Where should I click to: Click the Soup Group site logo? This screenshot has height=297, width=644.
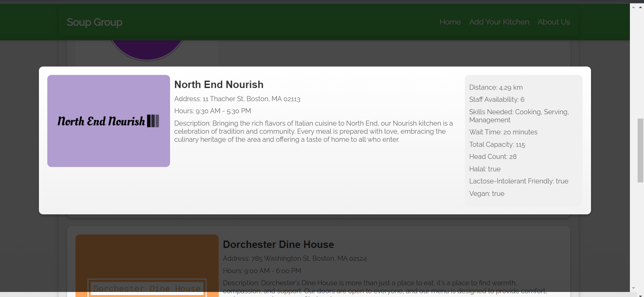point(95,22)
